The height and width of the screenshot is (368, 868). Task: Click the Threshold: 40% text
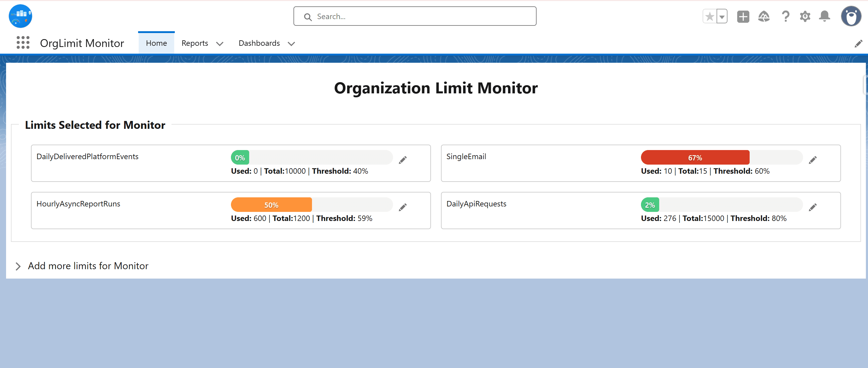[x=340, y=171]
